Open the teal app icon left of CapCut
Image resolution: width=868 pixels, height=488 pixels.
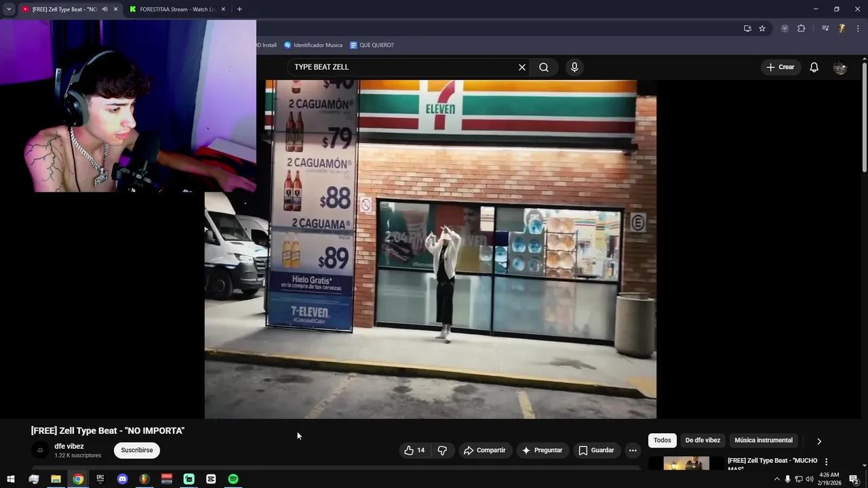(x=189, y=479)
